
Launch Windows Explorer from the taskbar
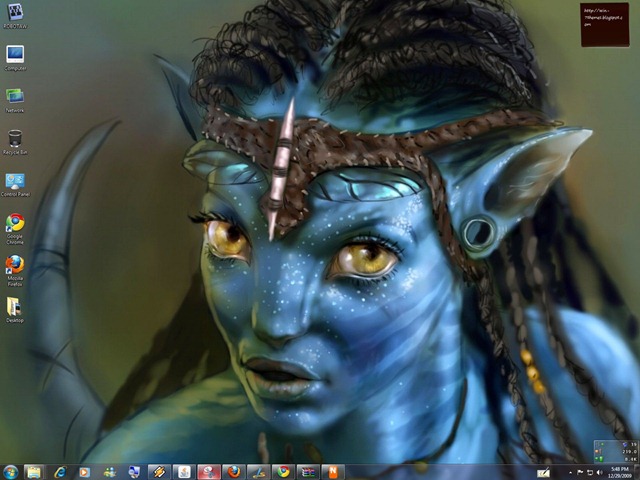[34, 472]
